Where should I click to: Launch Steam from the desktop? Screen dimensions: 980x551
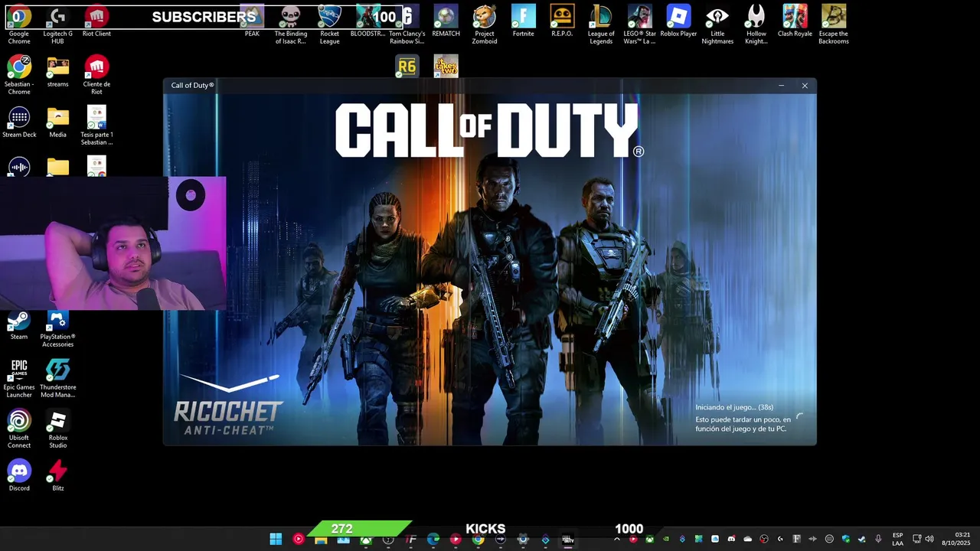[19, 325]
